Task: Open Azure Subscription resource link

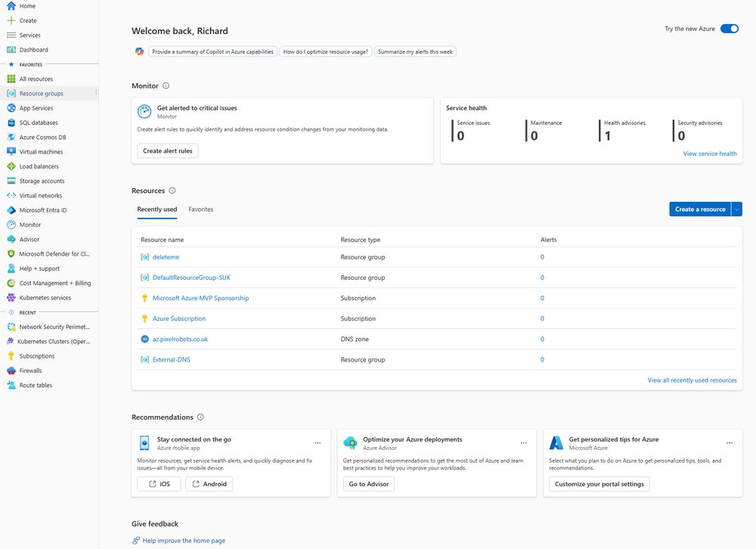Action: 179,318
